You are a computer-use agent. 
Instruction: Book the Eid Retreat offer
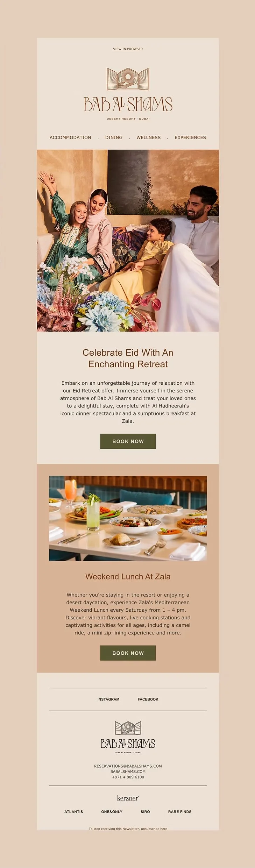point(128,441)
